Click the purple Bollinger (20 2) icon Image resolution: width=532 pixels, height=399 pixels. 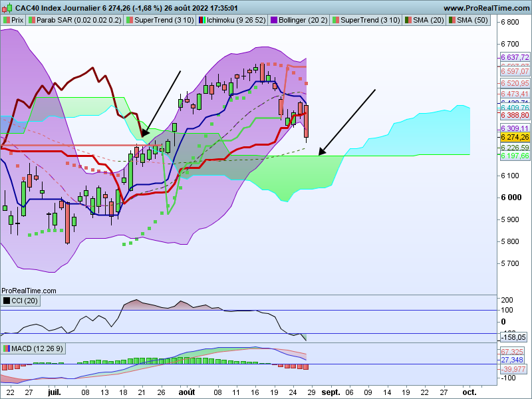(x=274, y=20)
